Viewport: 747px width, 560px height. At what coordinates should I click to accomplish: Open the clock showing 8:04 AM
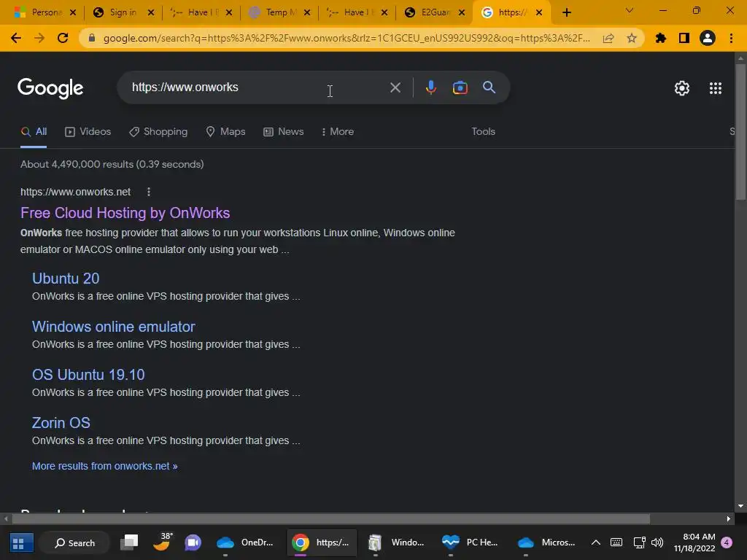point(694,542)
